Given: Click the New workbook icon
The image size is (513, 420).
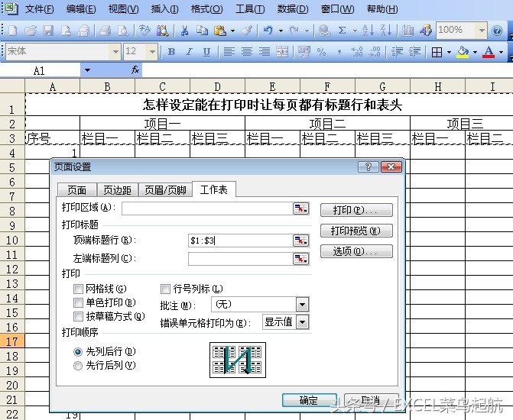Looking at the screenshot, I should point(13,31).
